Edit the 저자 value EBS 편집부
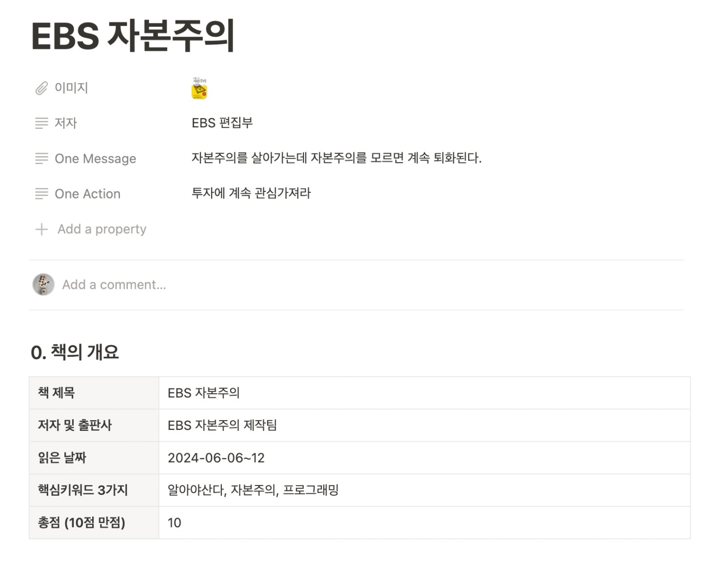This screenshot has width=728, height=568. tap(222, 123)
